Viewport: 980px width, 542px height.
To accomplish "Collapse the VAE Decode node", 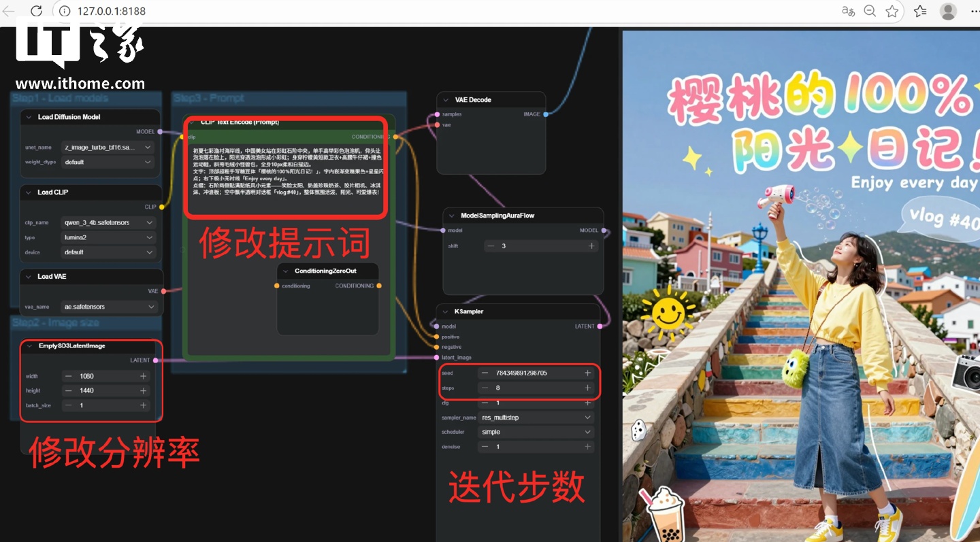I will (x=446, y=100).
